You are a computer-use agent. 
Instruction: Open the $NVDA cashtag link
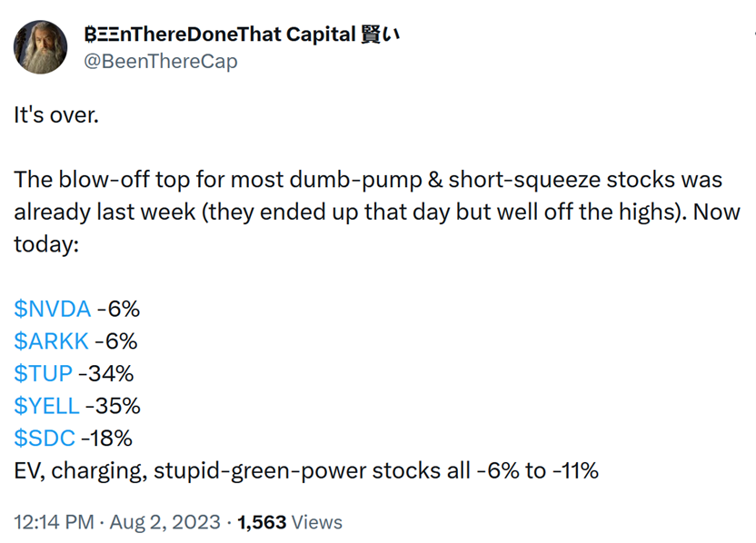coord(52,309)
